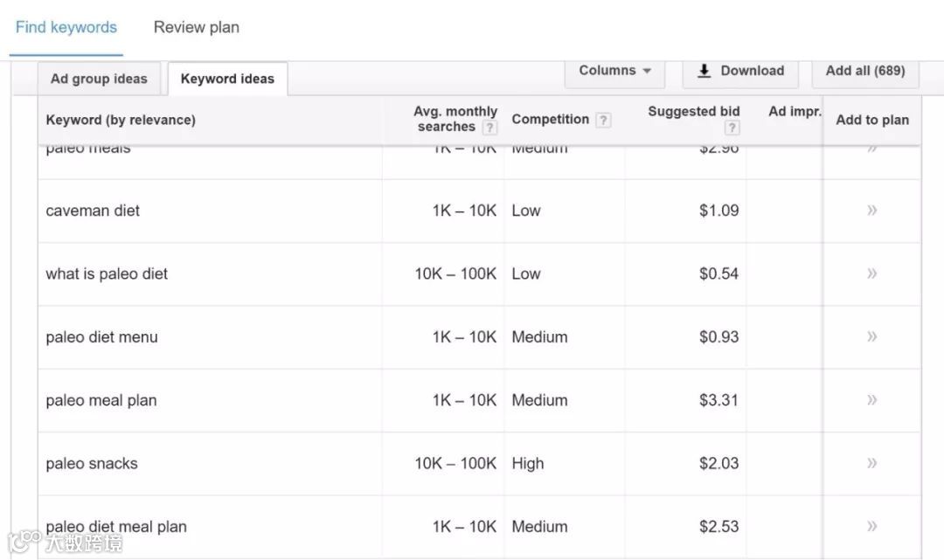
Task: Add 'what is paleo diet' to plan
Action: [x=871, y=273]
